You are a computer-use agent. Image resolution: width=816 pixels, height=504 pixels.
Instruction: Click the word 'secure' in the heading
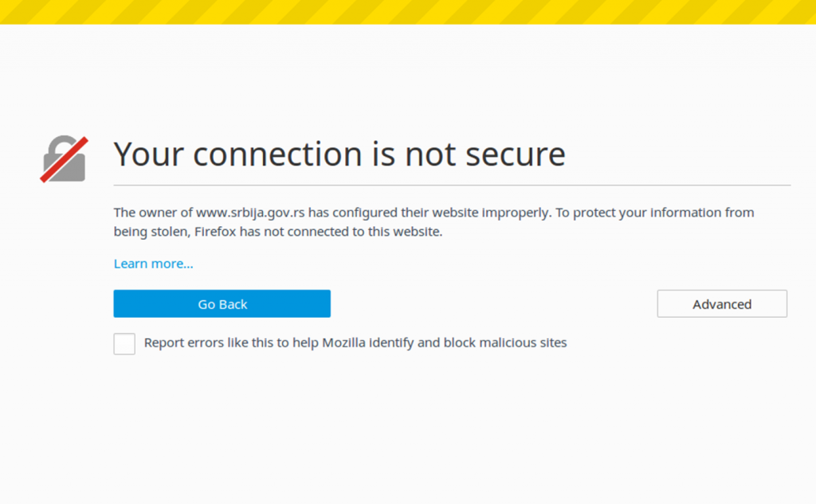(x=516, y=155)
